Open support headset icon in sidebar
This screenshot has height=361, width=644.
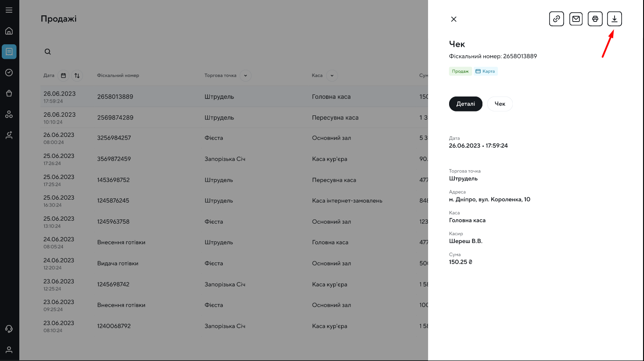[x=9, y=329]
